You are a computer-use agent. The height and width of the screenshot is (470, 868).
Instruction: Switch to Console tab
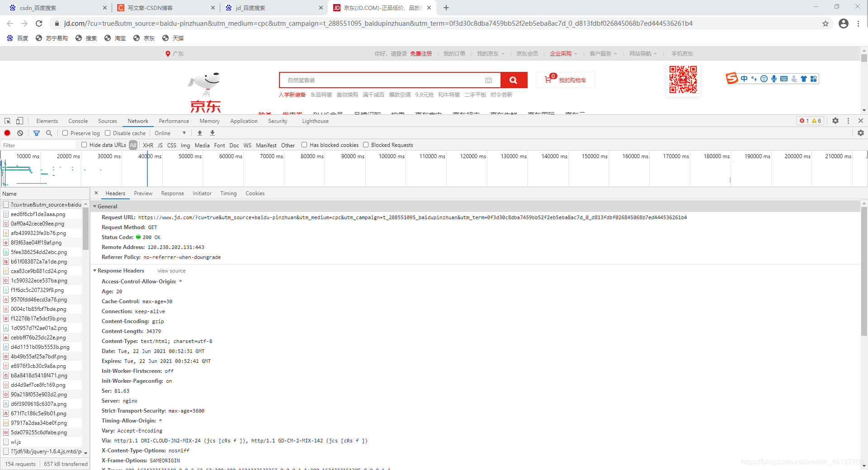click(x=78, y=121)
